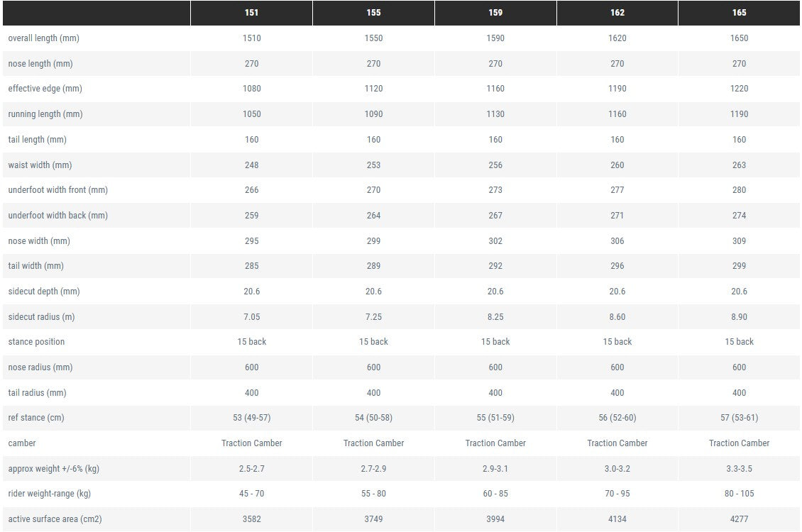The width and height of the screenshot is (802, 532).
Task: Select the 151 size column header
Action: (x=252, y=13)
